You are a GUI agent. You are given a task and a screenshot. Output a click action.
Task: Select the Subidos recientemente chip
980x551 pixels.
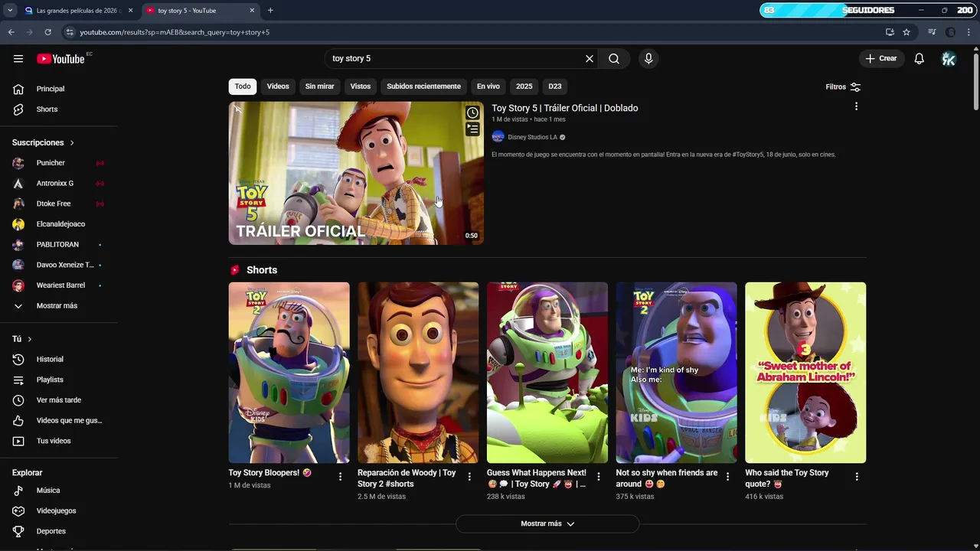click(x=423, y=86)
